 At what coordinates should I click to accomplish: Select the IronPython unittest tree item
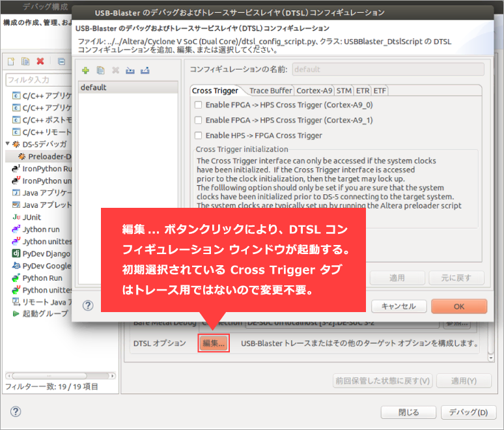pos(42,180)
